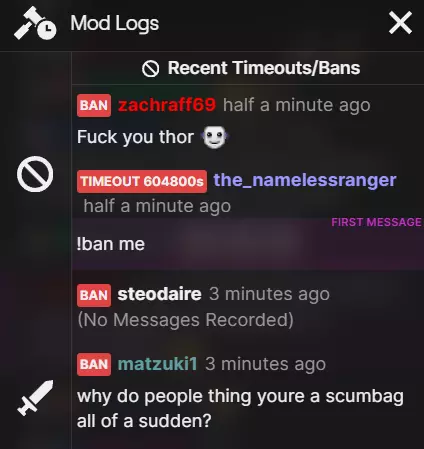The height and width of the screenshot is (449, 424).
Task: Open zachraff69 user profile
Action: [167, 105]
